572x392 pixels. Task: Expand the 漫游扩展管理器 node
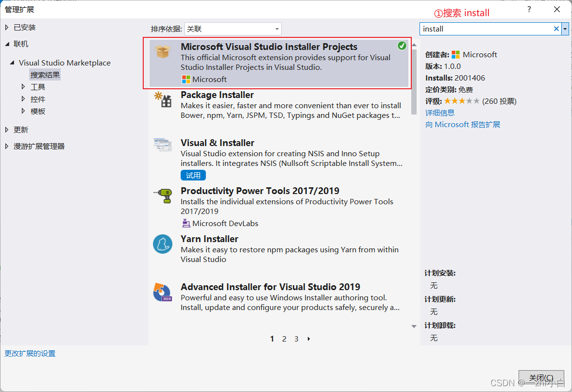[x=7, y=146]
